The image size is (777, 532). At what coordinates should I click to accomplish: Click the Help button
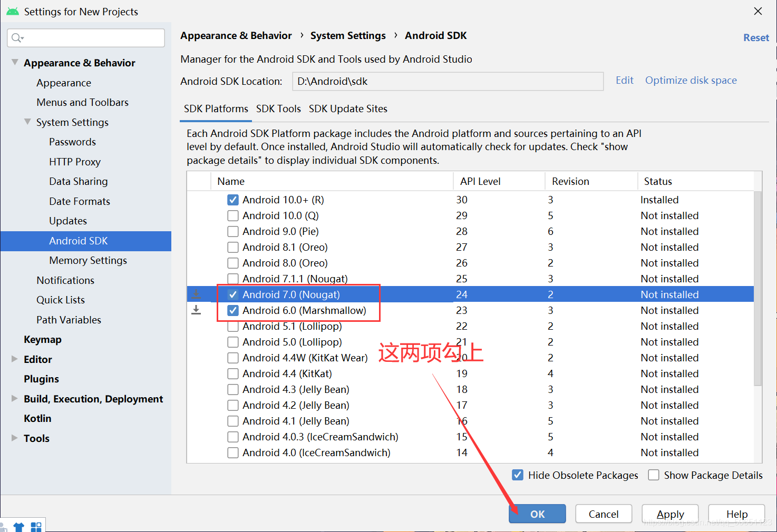[x=736, y=514]
